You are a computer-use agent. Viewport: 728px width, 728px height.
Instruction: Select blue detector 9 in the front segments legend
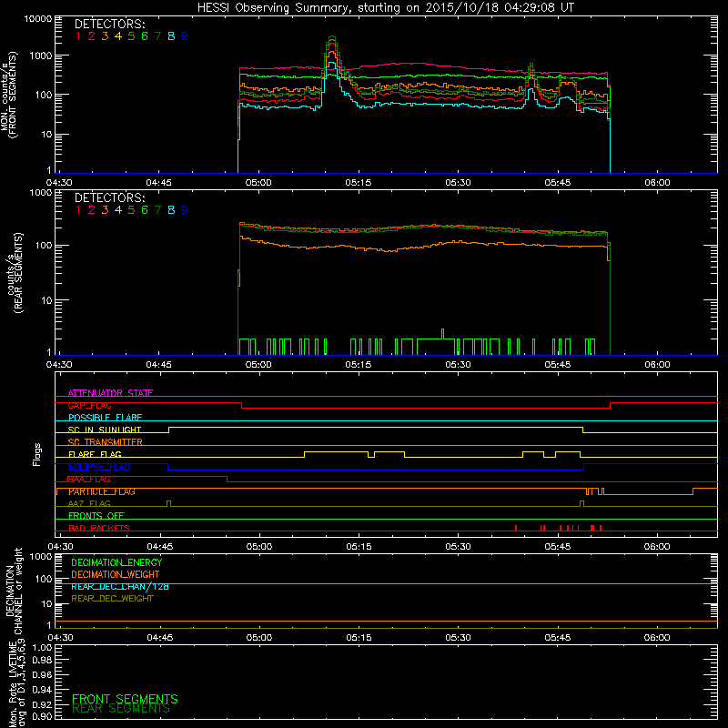pyautogui.click(x=185, y=36)
